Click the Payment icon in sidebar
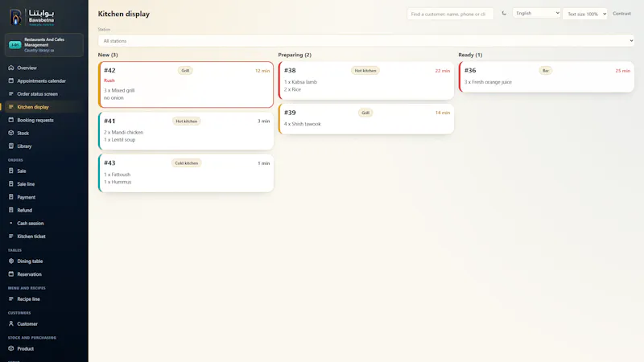644x362 pixels. point(11,197)
